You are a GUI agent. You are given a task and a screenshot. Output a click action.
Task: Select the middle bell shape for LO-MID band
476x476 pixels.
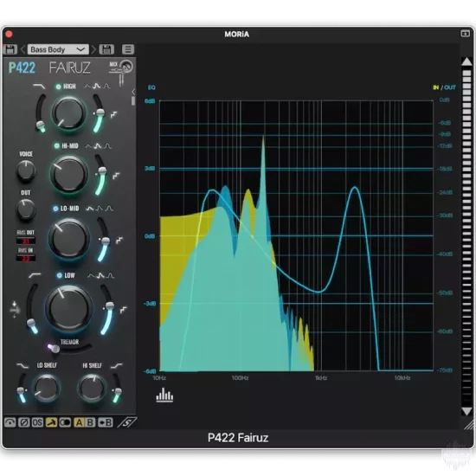click(100, 209)
